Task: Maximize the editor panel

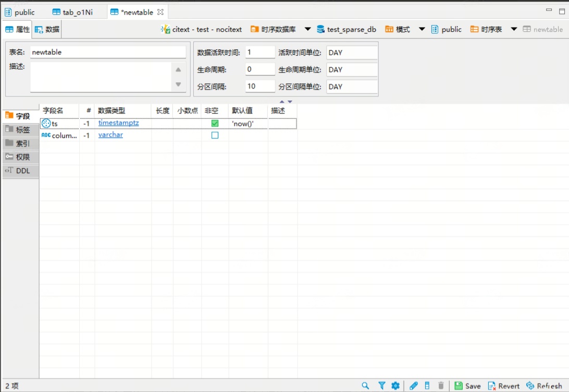Action: click(x=562, y=11)
